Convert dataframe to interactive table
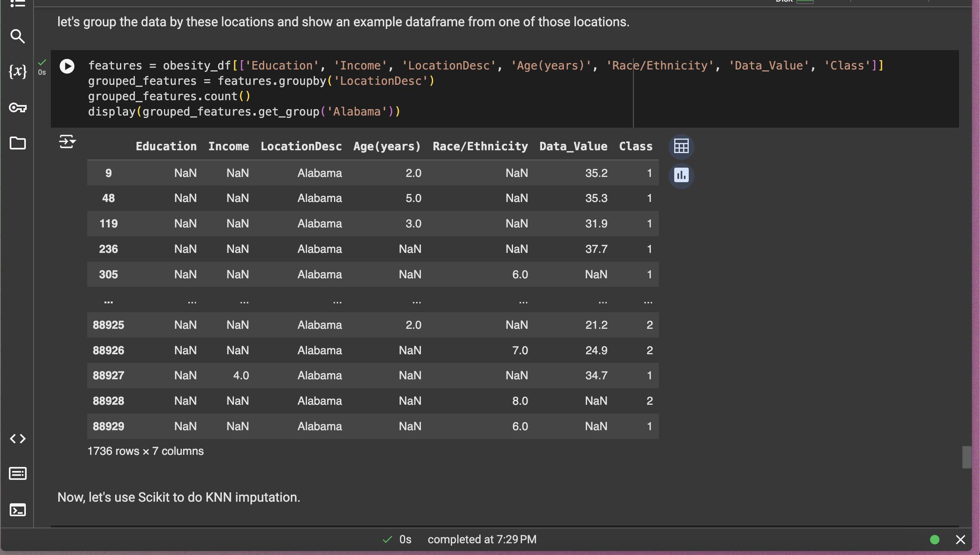 click(681, 146)
